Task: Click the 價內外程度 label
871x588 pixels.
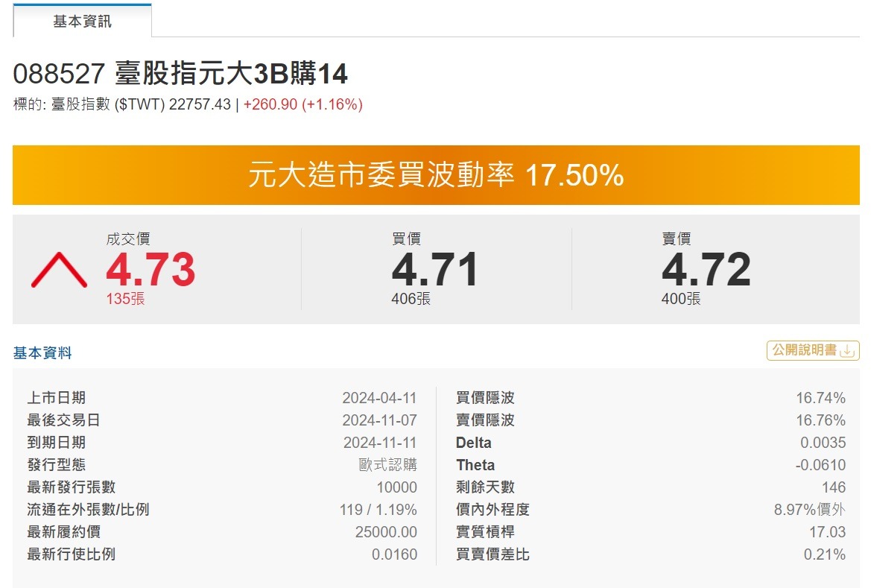Action: tap(492, 510)
